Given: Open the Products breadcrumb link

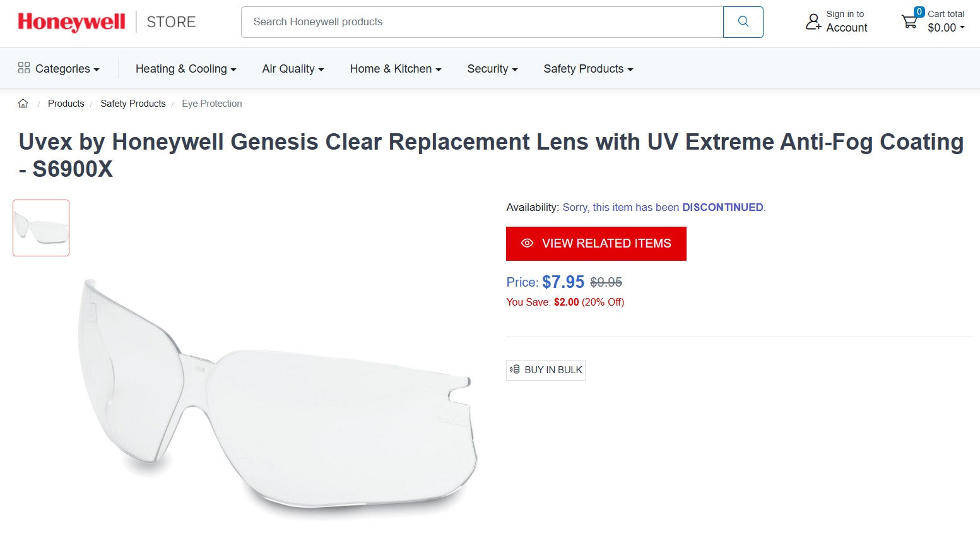Looking at the screenshot, I should (x=66, y=103).
